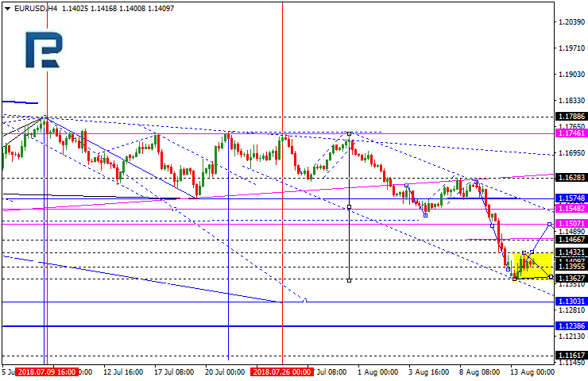Click the 12 Jul 16:00 time axis label
This screenshot has width=588, height=381.
(123, 372)
